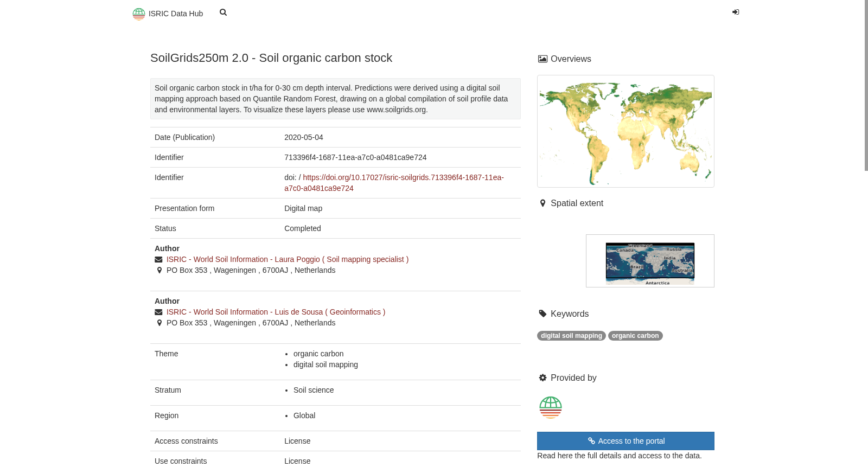Click the Digital map presentation form value

click(x=303, y=208)
